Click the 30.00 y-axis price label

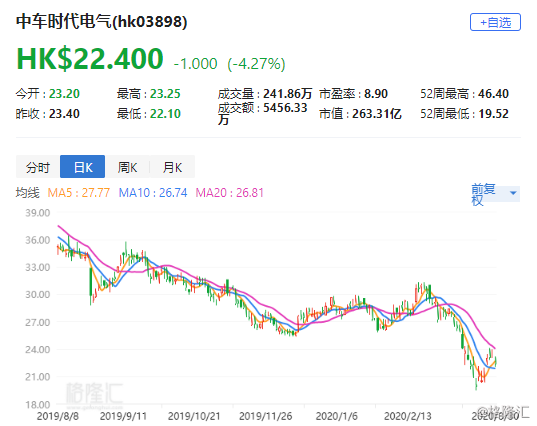coord(38,295)
